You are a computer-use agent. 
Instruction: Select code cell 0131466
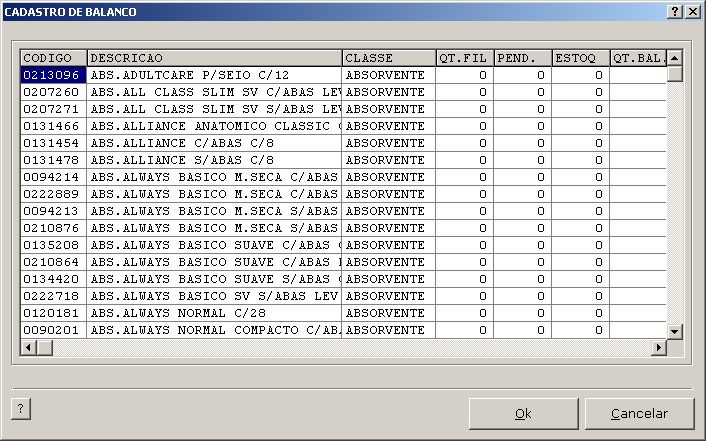click(54, 126)
